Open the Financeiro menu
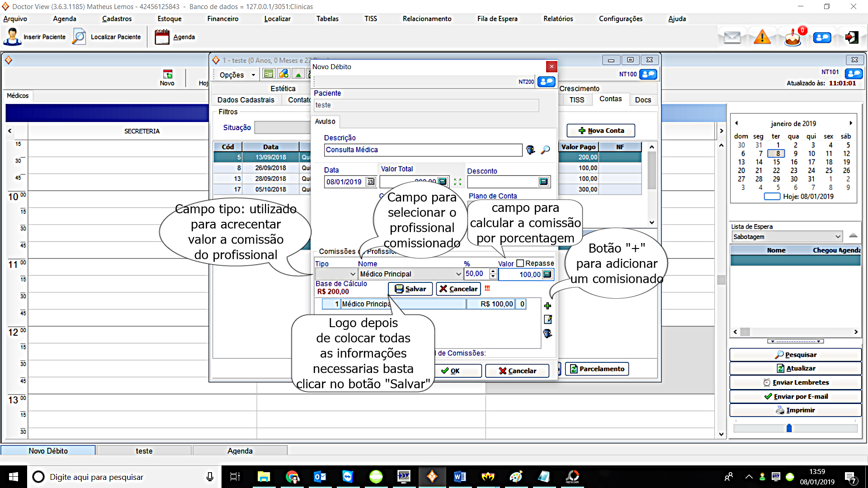 pos(222,19)
